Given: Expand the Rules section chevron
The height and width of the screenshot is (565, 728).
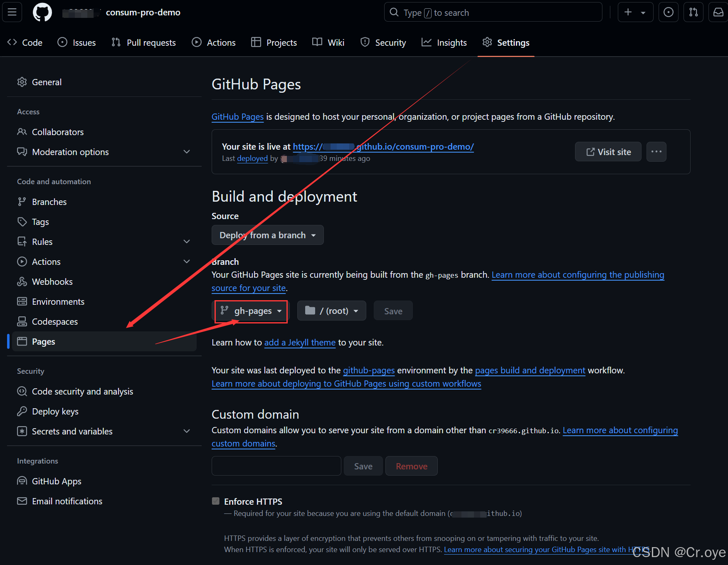Looking at the screenshot, I should point(187,242).
